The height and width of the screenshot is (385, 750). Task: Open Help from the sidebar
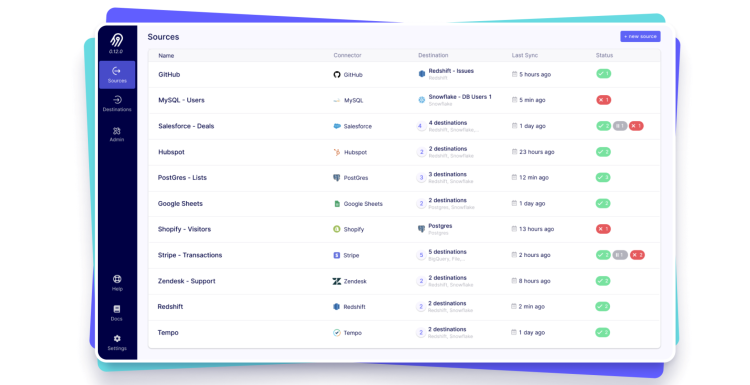click(117, 283)
